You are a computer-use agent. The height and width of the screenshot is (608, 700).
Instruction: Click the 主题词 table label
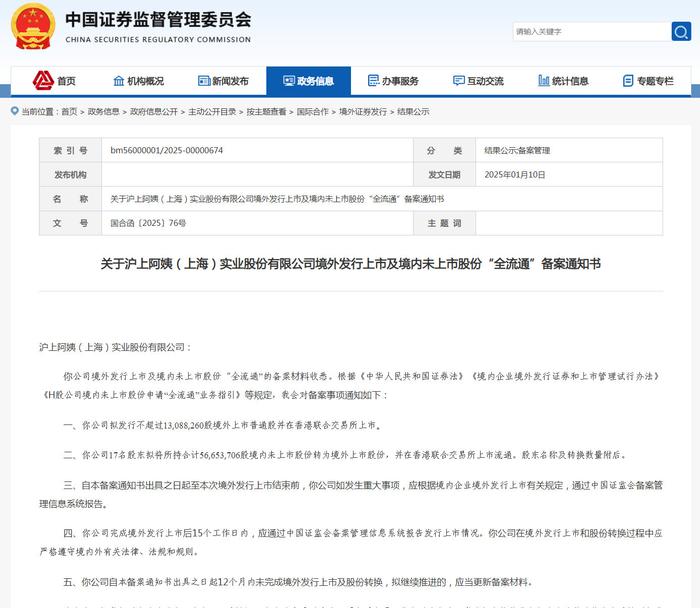coord(444,223)
